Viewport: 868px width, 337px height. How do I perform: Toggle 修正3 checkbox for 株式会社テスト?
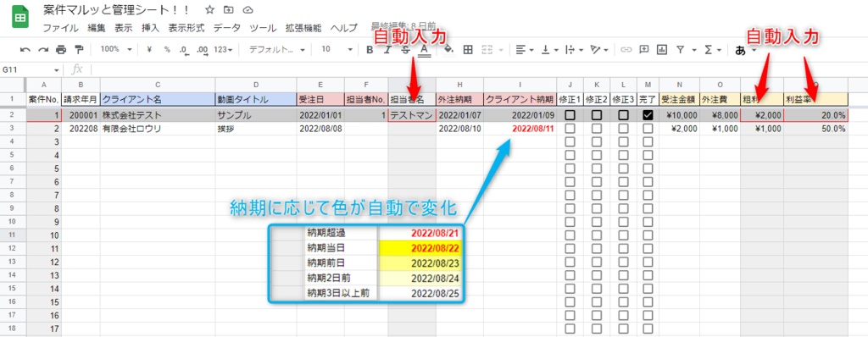tap(623, 115)
